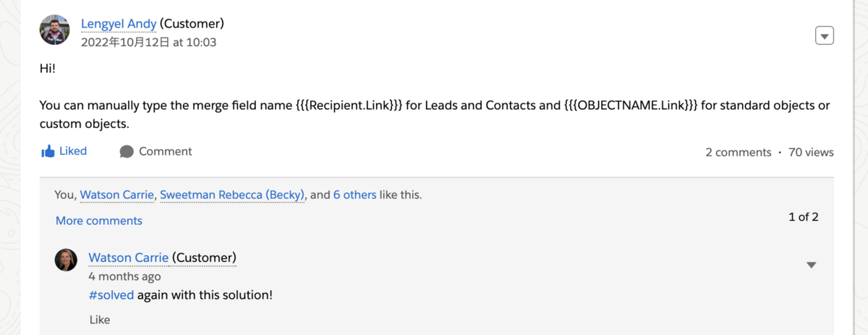Expand comment actions menu for Watson Carrie
Screen dimensions: 868x335
point(812,265)
